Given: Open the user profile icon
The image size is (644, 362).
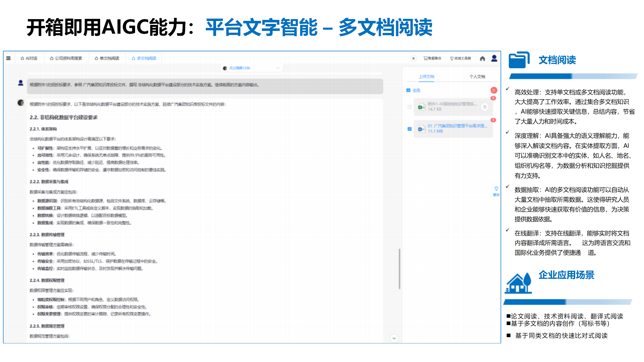Looking at the screenshot, I should (494, 58).
